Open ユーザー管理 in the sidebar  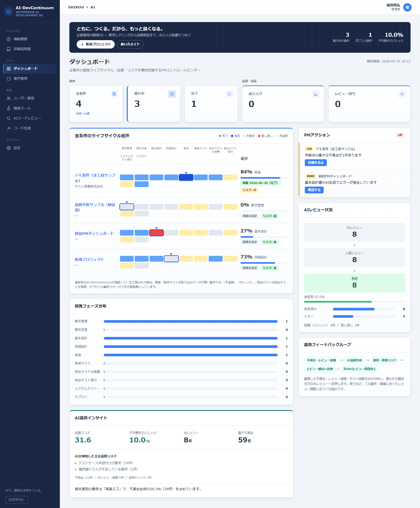point(30,98)
